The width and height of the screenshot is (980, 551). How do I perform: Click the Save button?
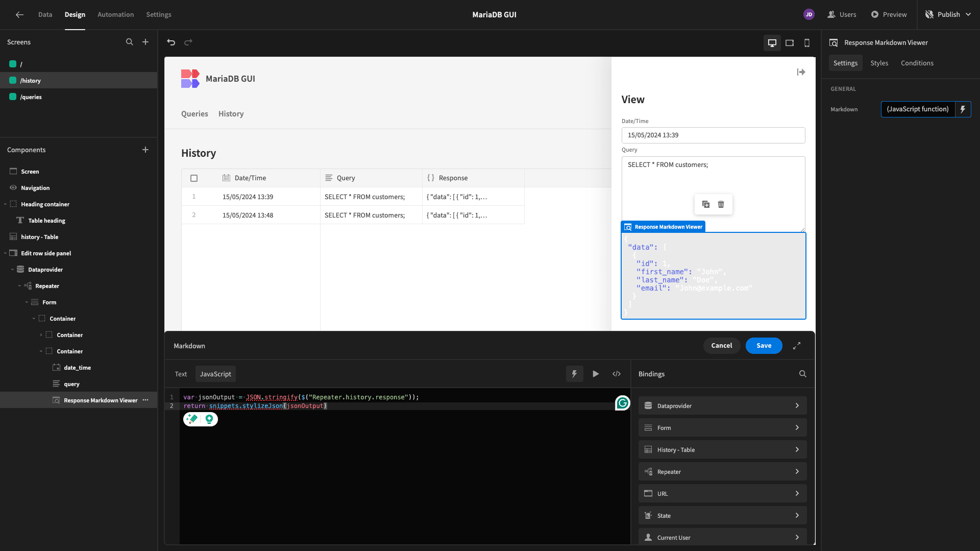pos(764,346)
